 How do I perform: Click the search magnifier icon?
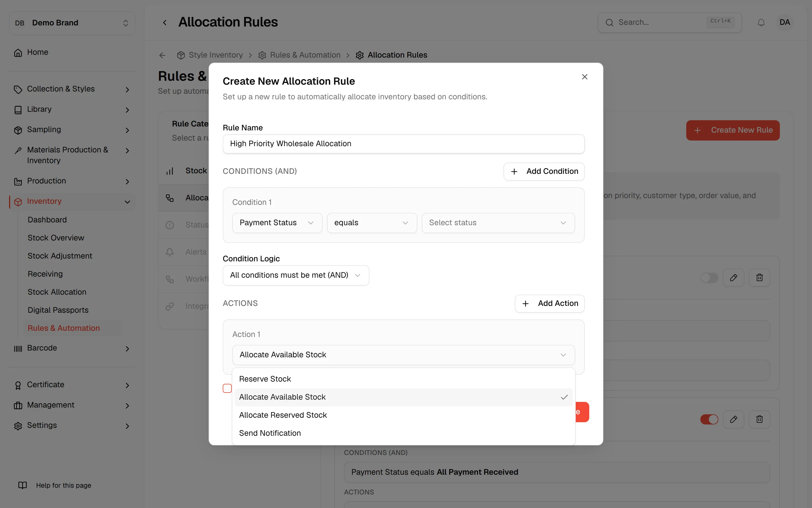click(609, 23)
